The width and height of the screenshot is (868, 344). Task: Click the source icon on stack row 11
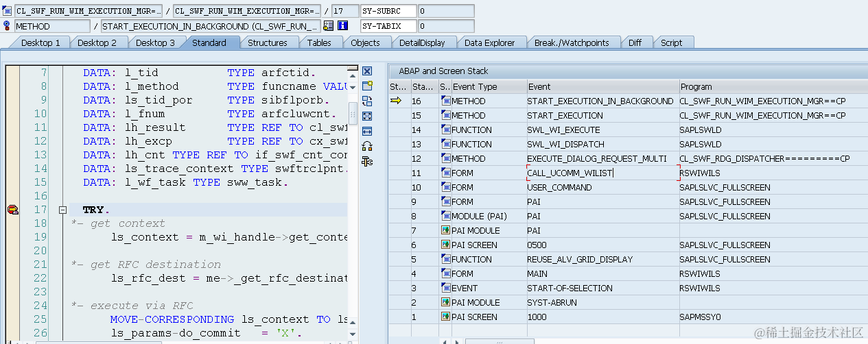pyautogui.click(x=445, y=173)
